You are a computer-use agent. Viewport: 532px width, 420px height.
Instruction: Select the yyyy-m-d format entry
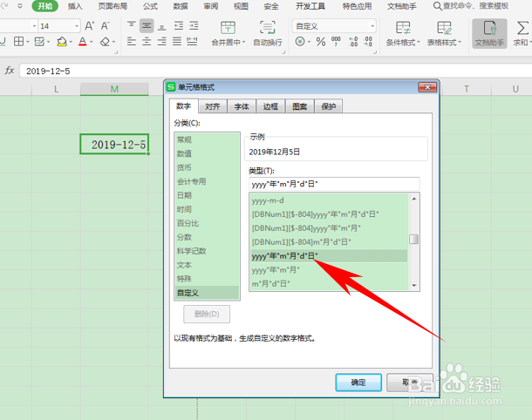(x=329, y=200)
